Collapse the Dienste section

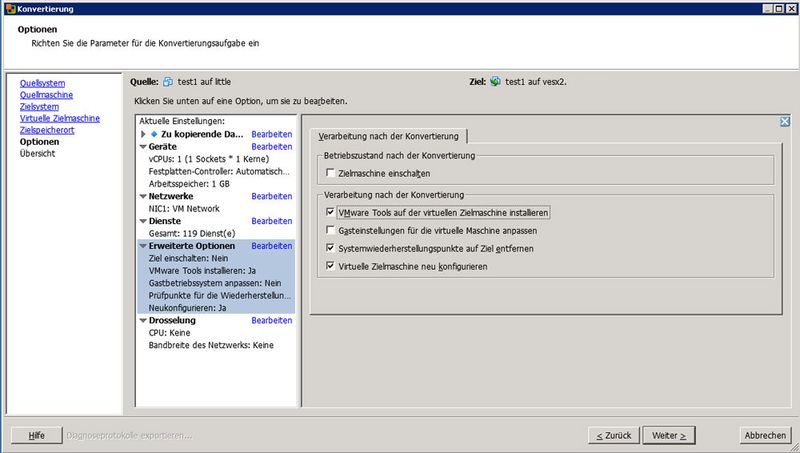[x=143, y=221]
